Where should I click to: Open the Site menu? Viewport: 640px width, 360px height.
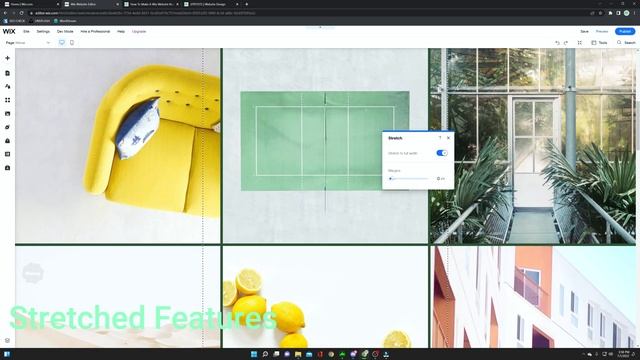click(x=26, y=31)
